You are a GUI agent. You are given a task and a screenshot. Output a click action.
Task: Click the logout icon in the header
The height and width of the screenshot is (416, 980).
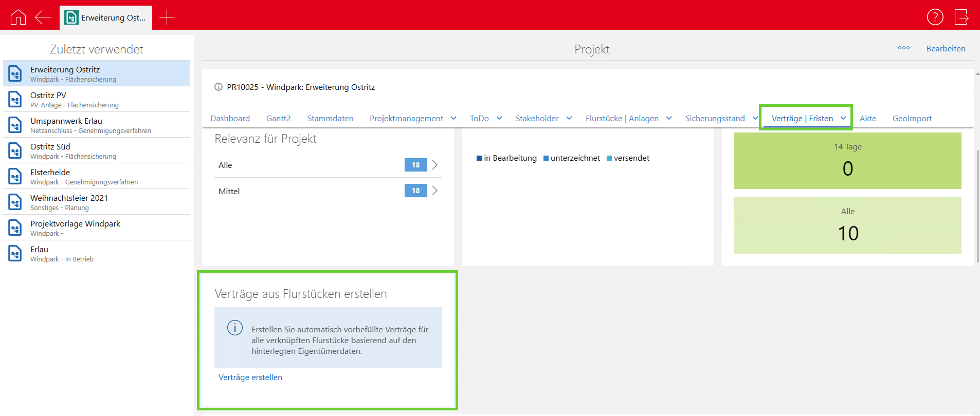click(x=961, y=17)
